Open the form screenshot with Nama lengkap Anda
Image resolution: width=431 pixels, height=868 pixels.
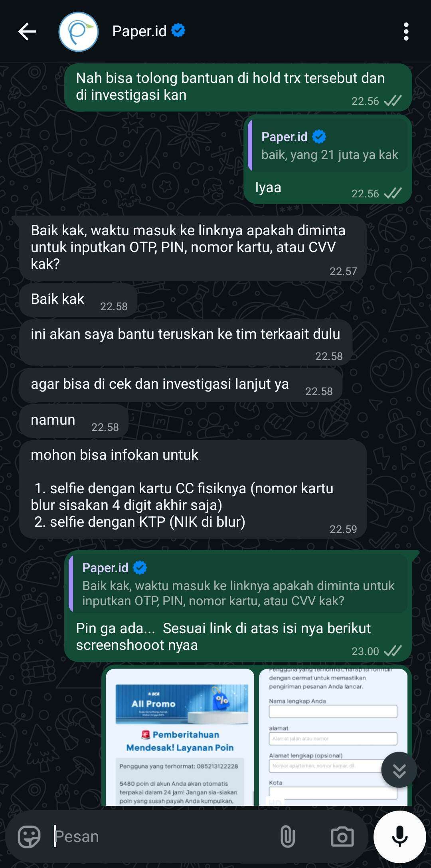point(333,737)
